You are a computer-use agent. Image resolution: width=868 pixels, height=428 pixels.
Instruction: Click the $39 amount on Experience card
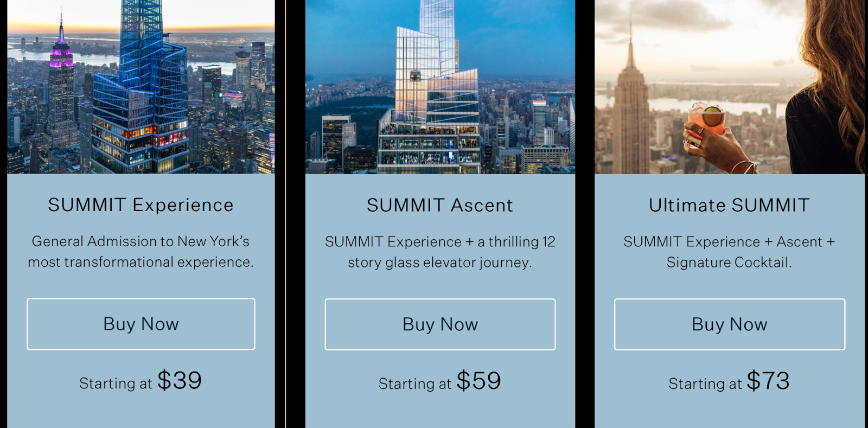(180, 380)
